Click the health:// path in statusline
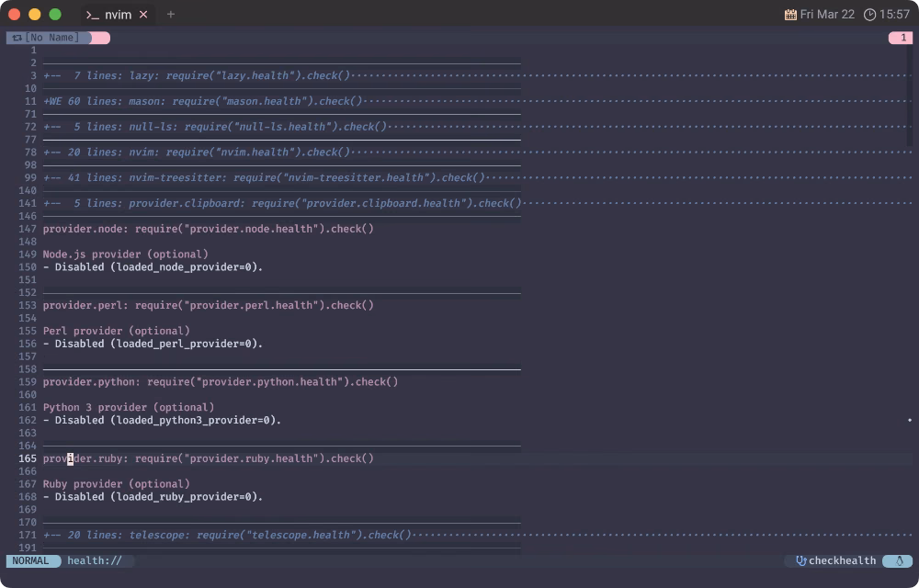This screenshot has width=919, height=588. coord(95,560)
